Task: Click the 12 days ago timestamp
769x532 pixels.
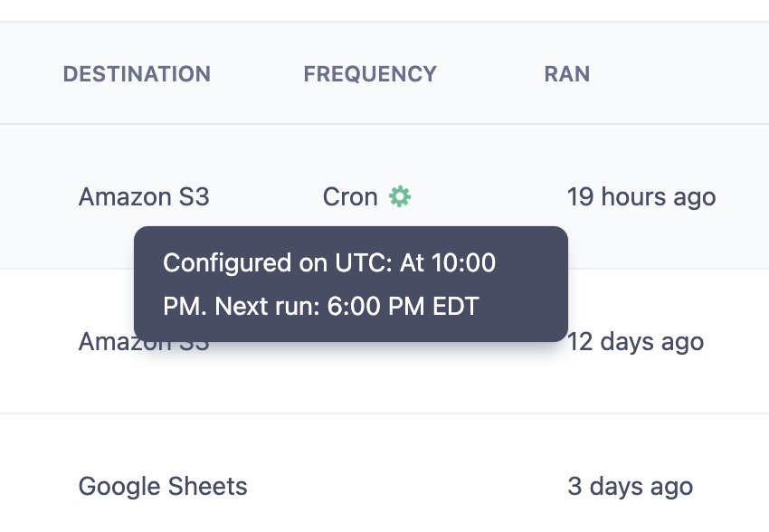Action: pos(637,342)
